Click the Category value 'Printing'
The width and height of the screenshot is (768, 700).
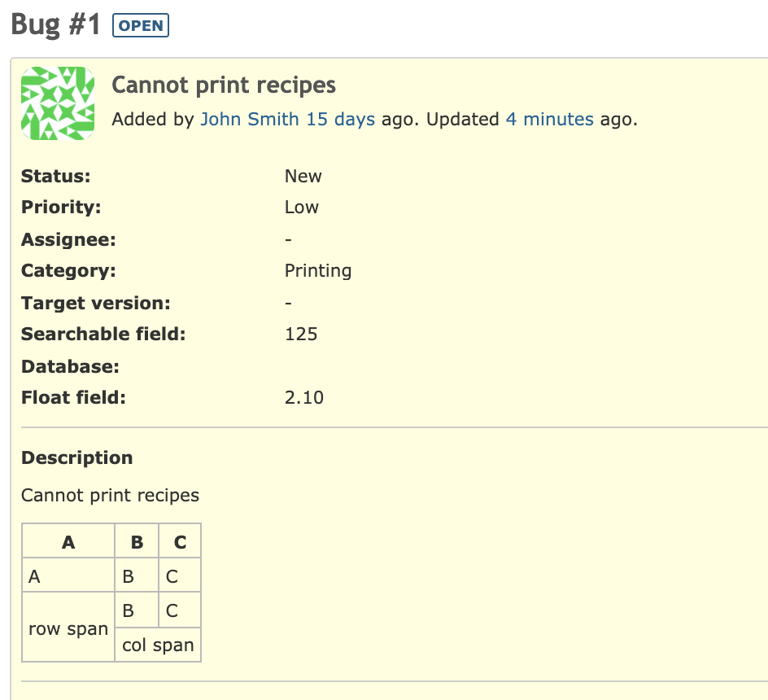click(318, 270)
